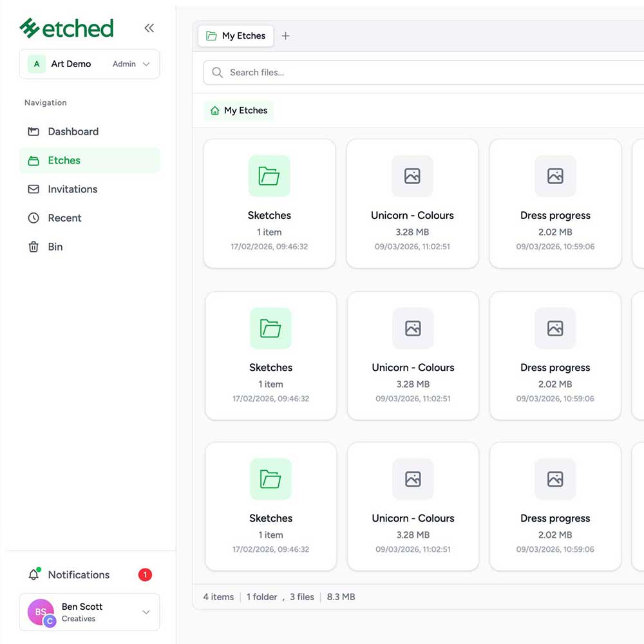The width and height of the screenshot is (644, 644).
Task: Open the Notifications link in sidebar
Action: point(79,574)
